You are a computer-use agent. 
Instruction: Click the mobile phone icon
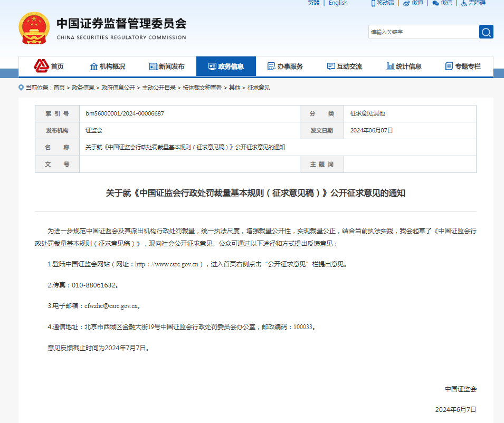coord(373,3)
